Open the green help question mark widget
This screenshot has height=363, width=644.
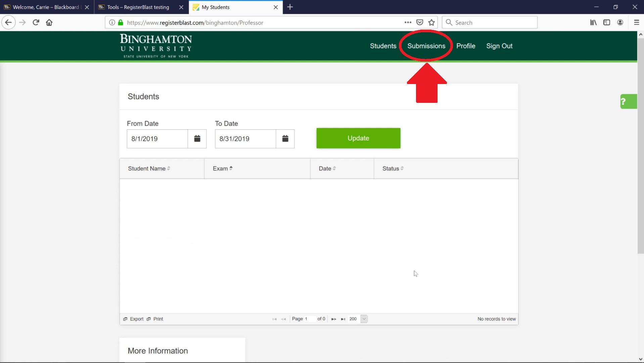[628, 101]
